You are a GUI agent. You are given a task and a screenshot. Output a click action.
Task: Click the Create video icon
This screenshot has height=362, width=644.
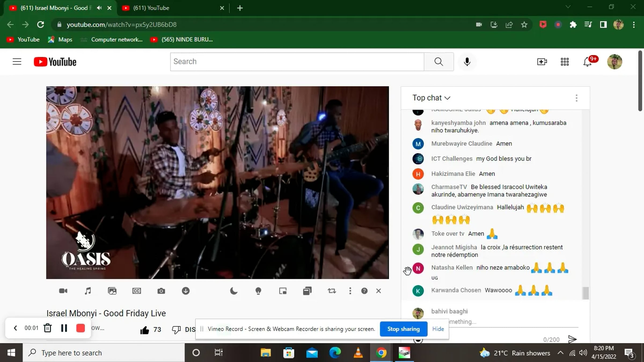point(542,62)
